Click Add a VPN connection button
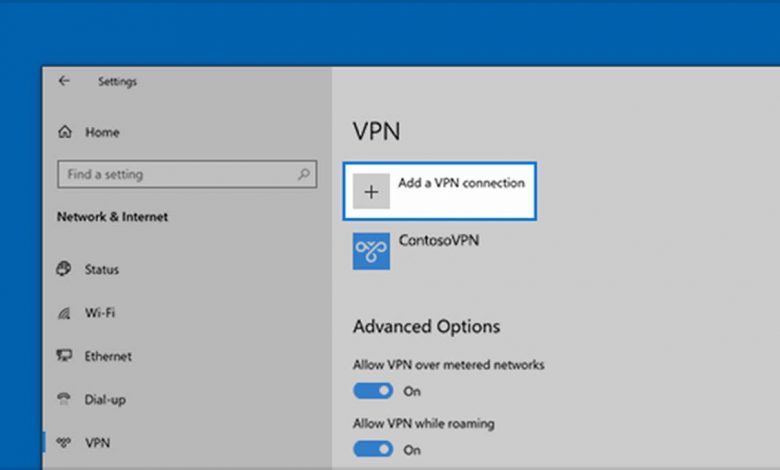Image resolution: width=780 pixels, height=470 pixels. (x=460, y=184)
